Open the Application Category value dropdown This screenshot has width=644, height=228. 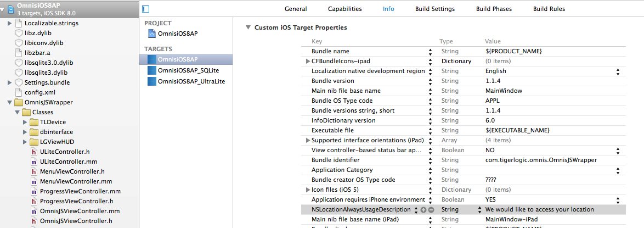point(617,170)
